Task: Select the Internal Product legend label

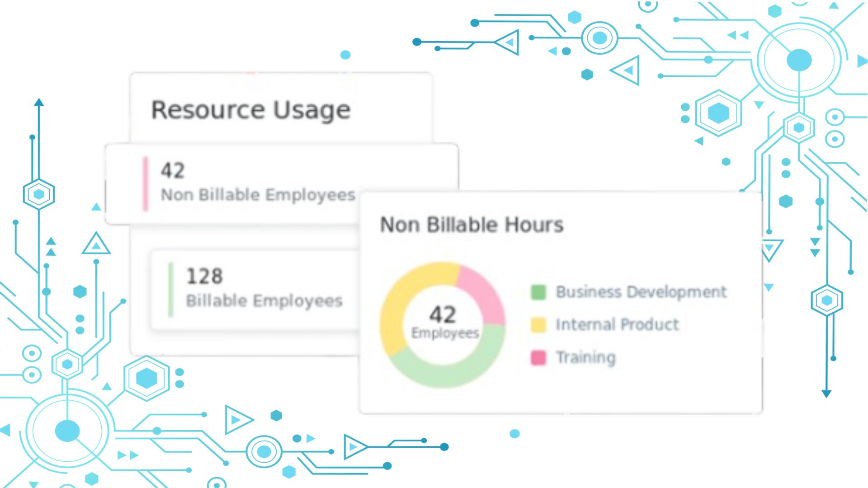Action: pyautogui.click(x=617, y=324)
